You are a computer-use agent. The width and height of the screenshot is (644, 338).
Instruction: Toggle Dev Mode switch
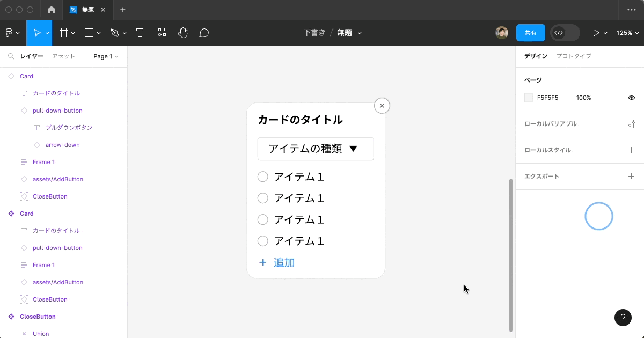565,33
